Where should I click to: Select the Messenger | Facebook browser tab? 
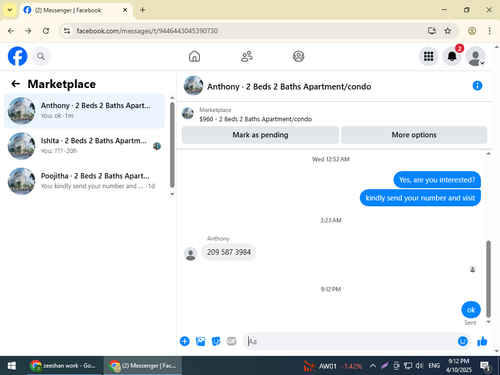(76, 10)
